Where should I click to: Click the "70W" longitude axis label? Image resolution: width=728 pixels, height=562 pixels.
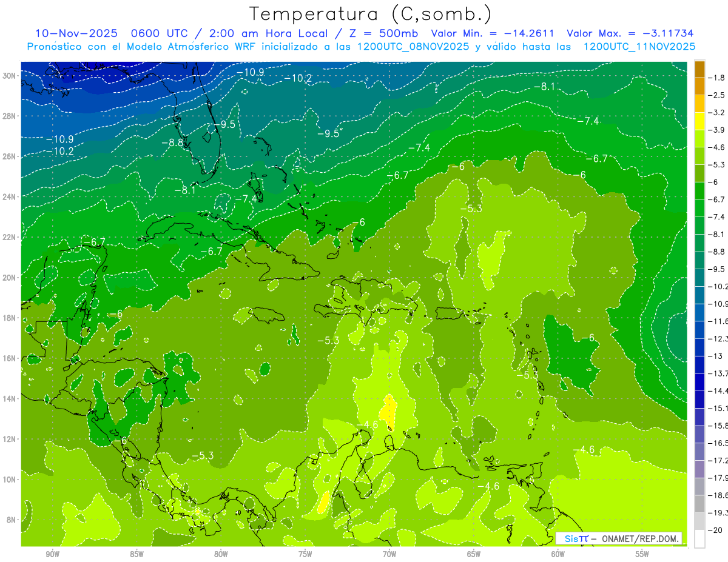click(x=389, y=554)
